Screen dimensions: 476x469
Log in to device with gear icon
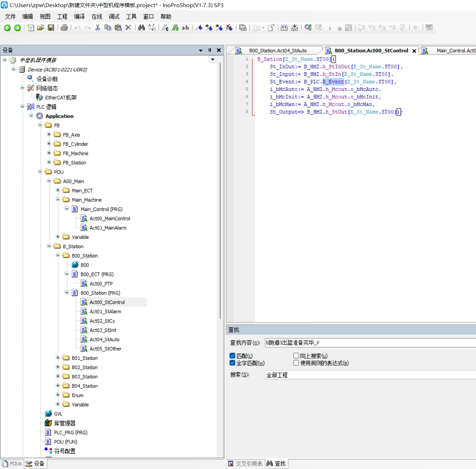pyautogui.click(x=308, y=28)
